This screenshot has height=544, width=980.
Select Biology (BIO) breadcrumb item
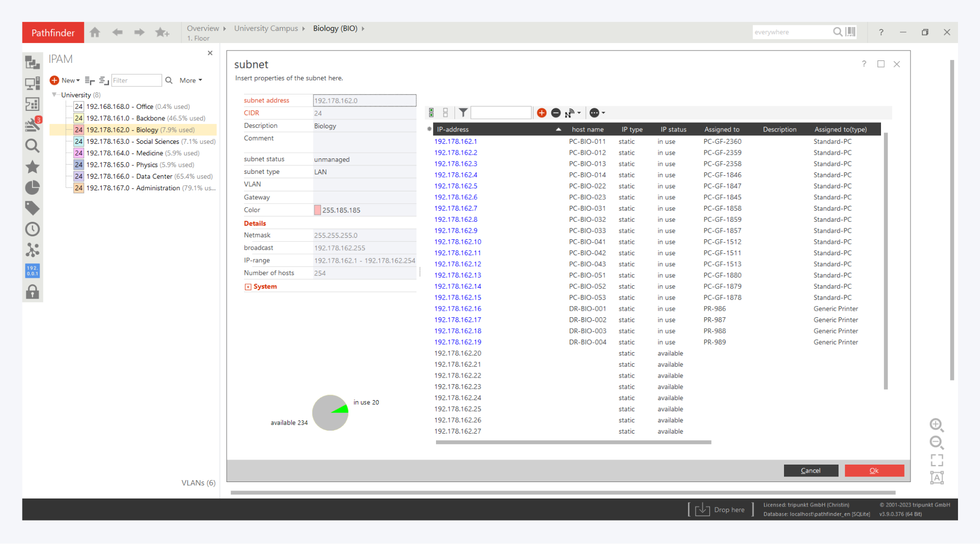(x=335, y=28)
